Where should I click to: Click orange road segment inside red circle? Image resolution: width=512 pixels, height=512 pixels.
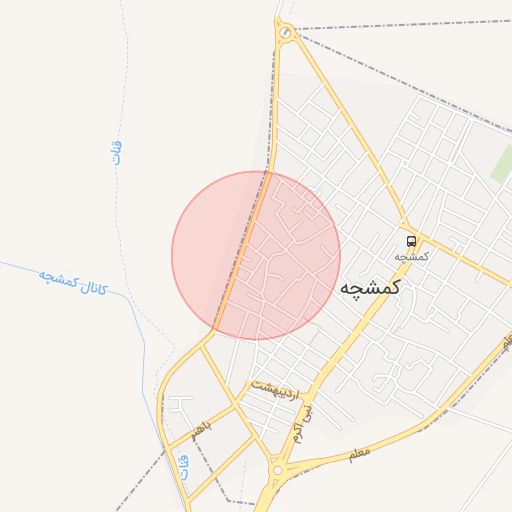243,251
